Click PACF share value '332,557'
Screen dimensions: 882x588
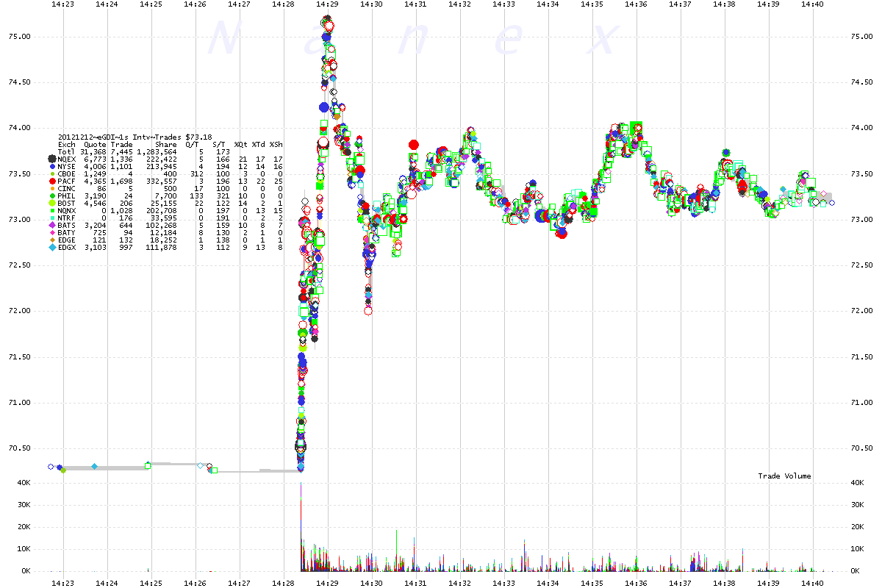163,181
